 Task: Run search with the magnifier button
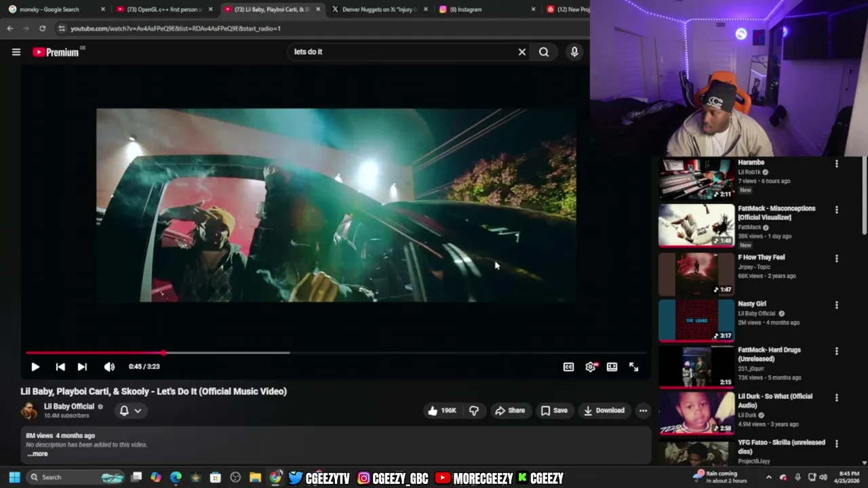(x=544, y=52)
